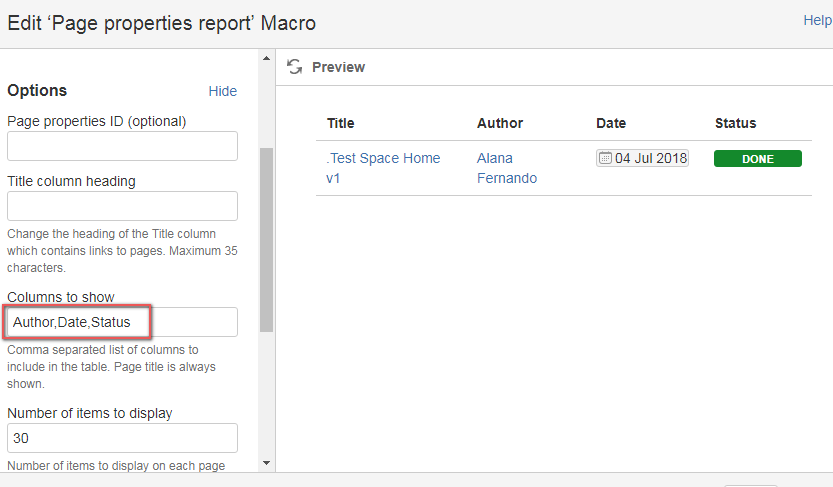Select the Number of items to display box
This screenshot has height=487, width=833.
coord(122,438)
